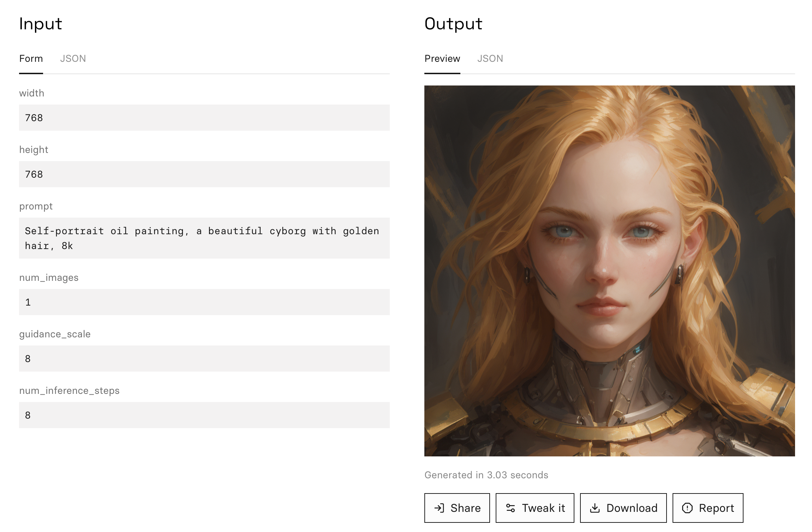Select the Input Form tab
Image resolution: width=812 pixels, height=532 pixels.
[31, 59]
